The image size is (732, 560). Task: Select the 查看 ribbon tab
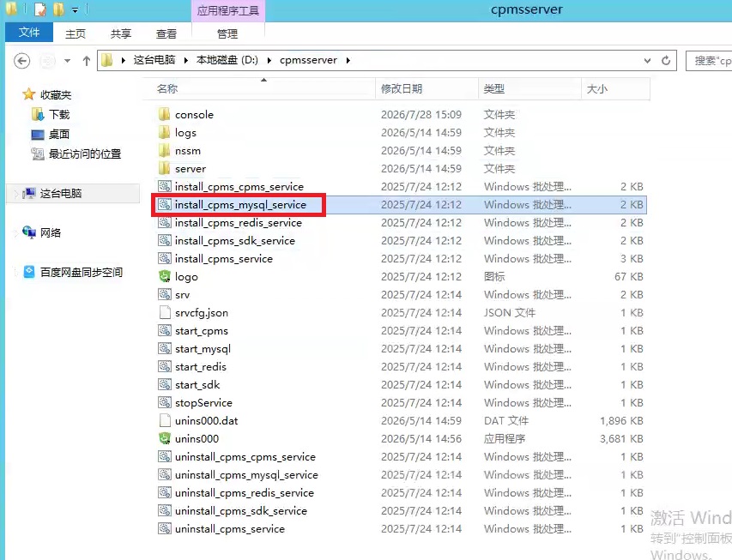coord(166,33)
